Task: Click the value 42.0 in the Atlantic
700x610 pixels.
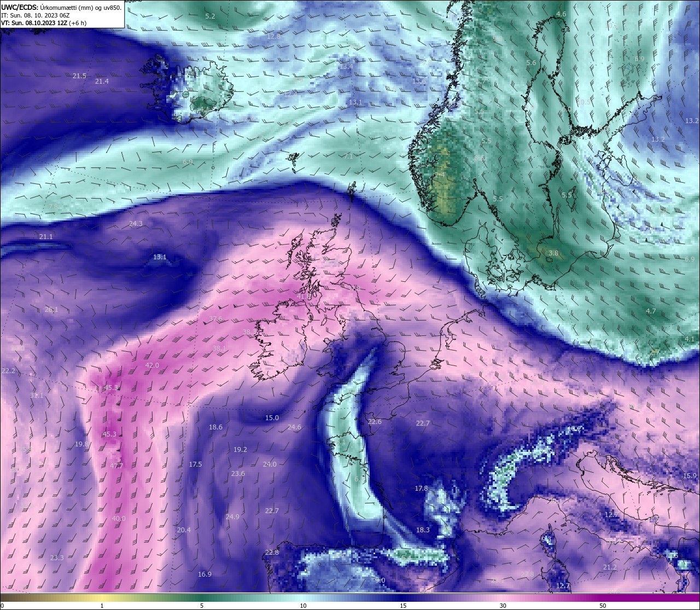Action: pyautogui.click(x=152, y=365)
